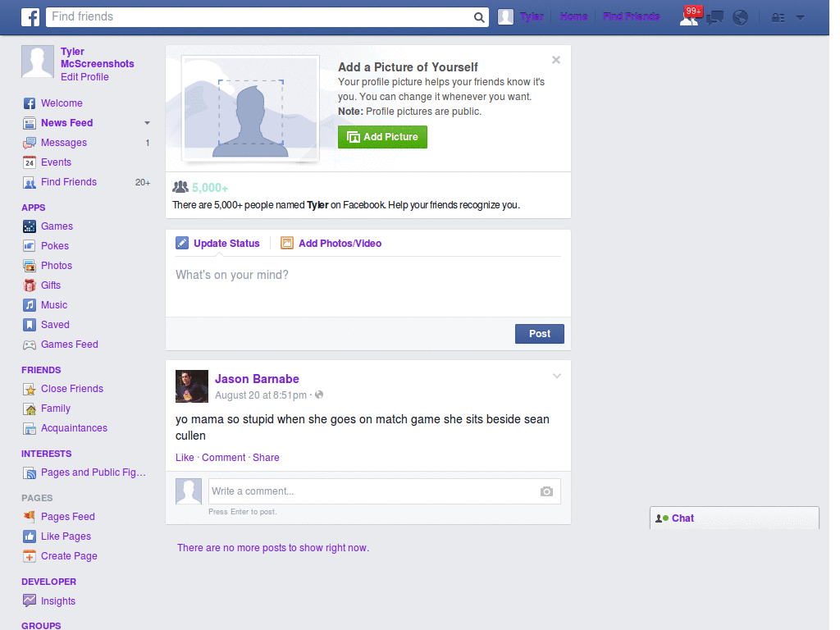
Task: Open Jason Barnabe's profile name link
Action: point(257,379)
